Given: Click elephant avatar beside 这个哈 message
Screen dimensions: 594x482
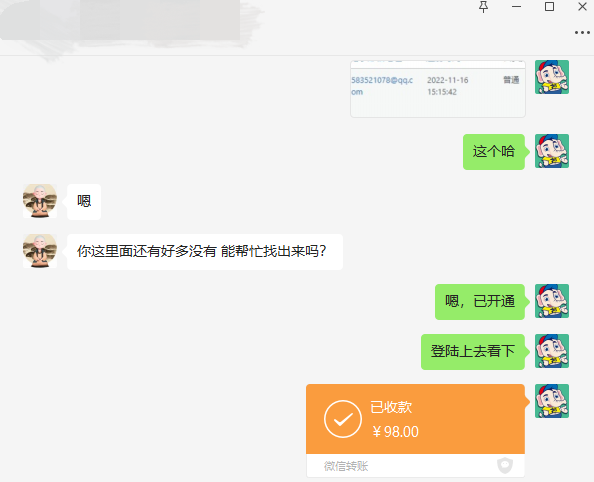Looking at the screenshot, I should click(x=552, y=151).
